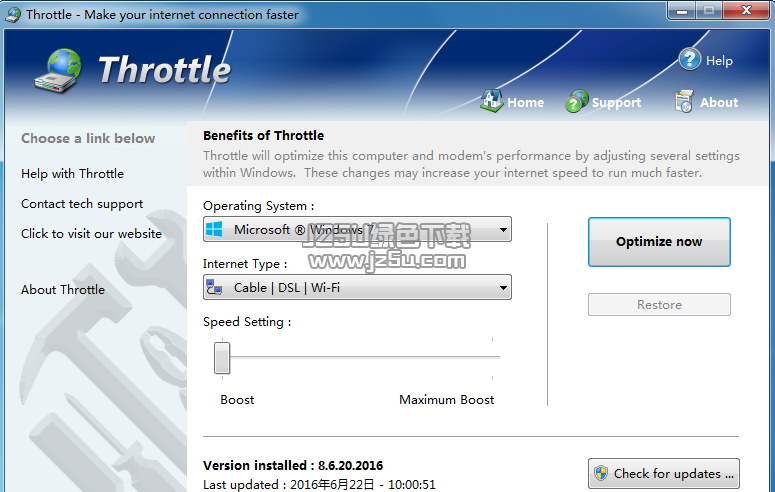The width and height of the screenshot is (775, 492).
Task: Click the Benefits of Throttle heading
Action: [x=263, y=135]
